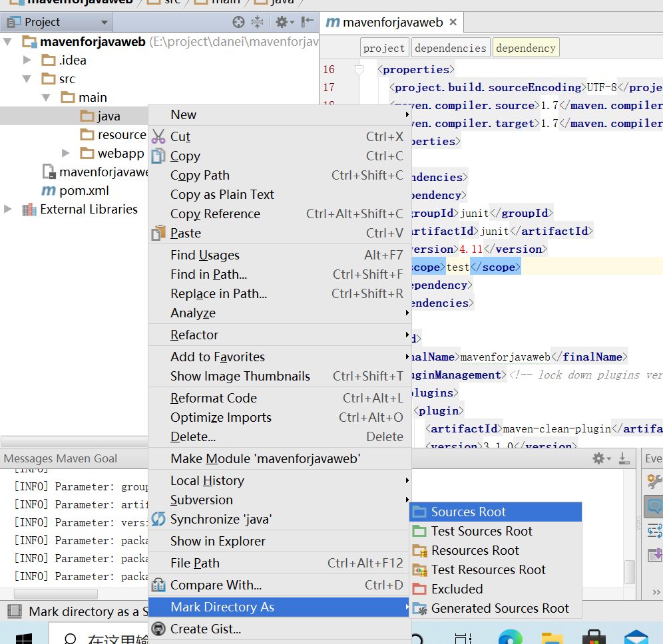Choose Delete... from context menu
Image resolution: width=663 pixels, height=644 pixels.
point(280,436)
